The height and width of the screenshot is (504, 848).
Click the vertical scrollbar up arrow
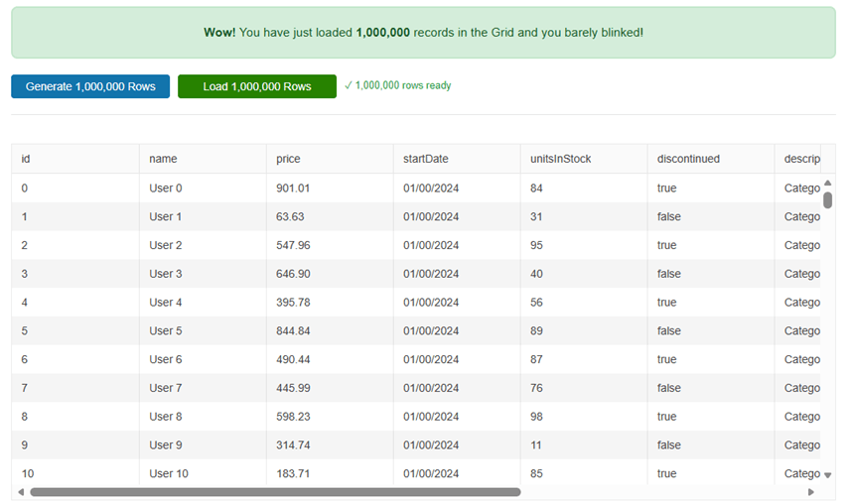point(827,184)
